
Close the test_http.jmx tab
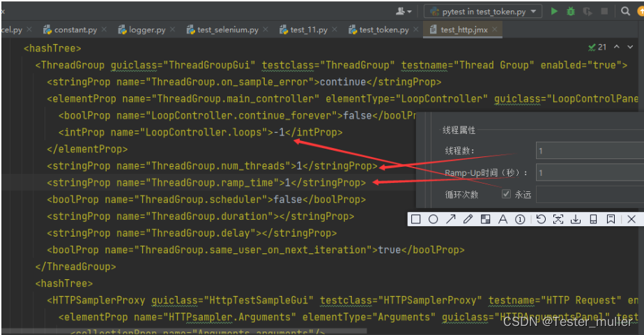495,29
